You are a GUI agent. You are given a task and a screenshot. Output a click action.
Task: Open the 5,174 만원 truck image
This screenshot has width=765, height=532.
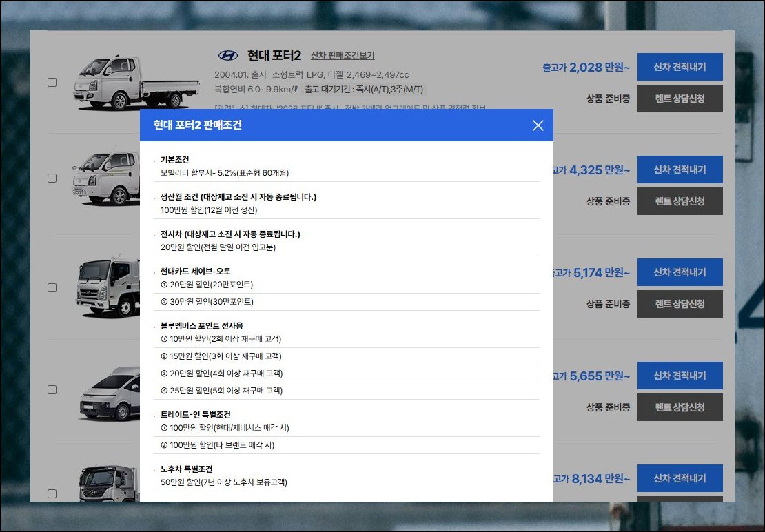(x=108, y=287)
